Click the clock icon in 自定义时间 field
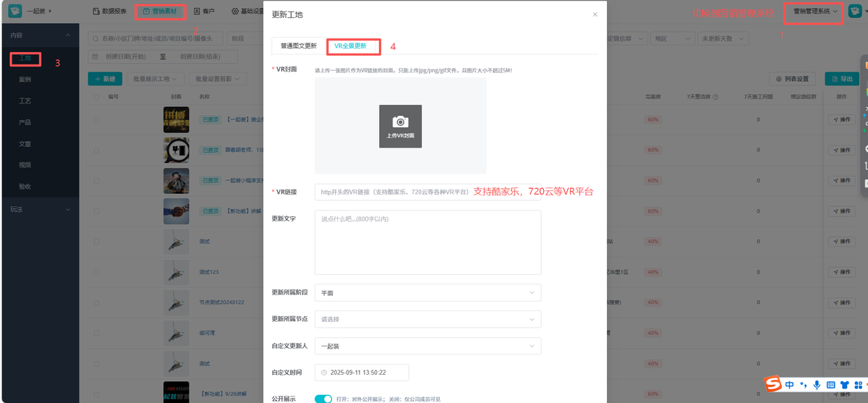 (x=324, y=373)
